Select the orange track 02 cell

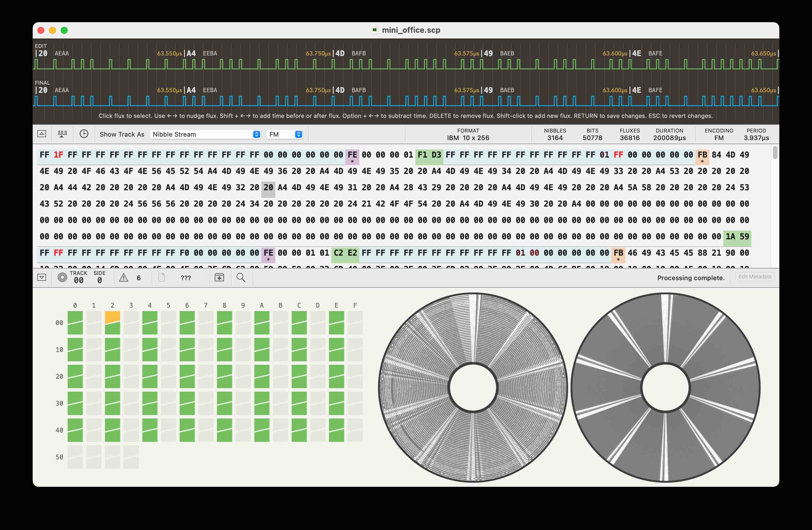[112, 323]
